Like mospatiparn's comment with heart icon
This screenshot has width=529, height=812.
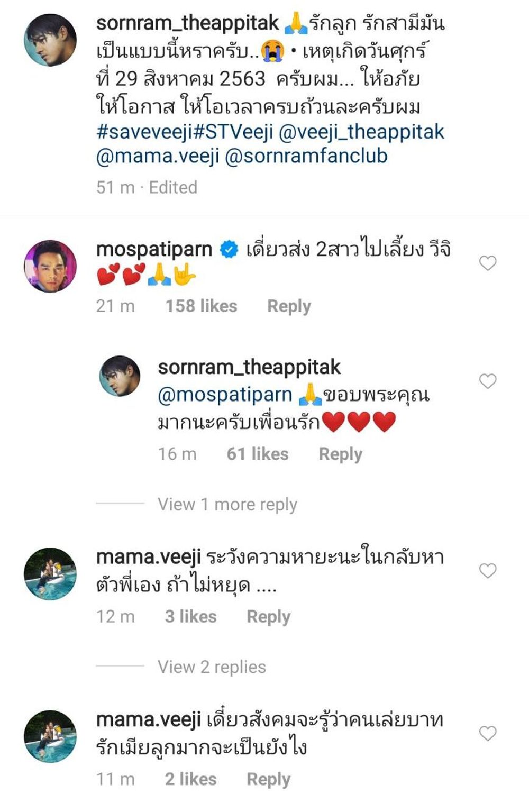point(488,263)
